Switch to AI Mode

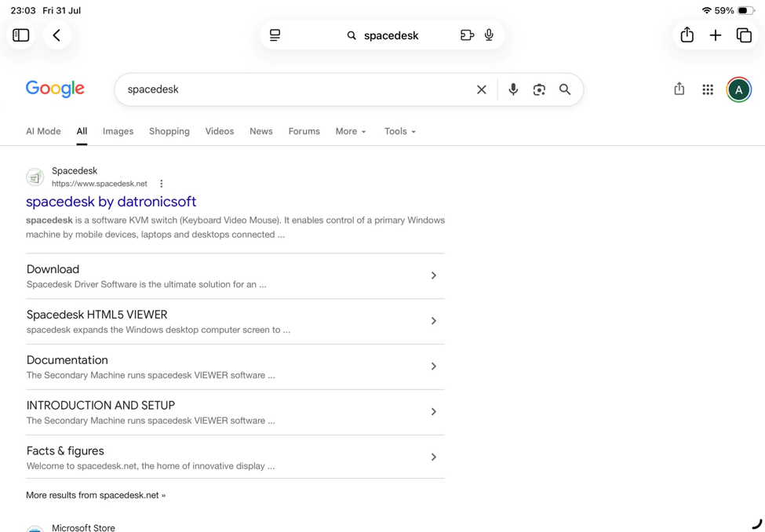click(43, 131)
